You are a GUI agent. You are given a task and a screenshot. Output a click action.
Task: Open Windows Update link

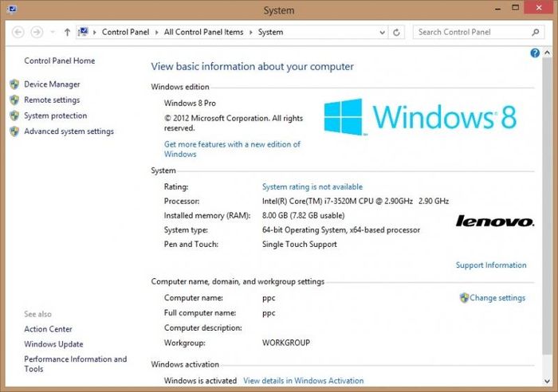53,344
